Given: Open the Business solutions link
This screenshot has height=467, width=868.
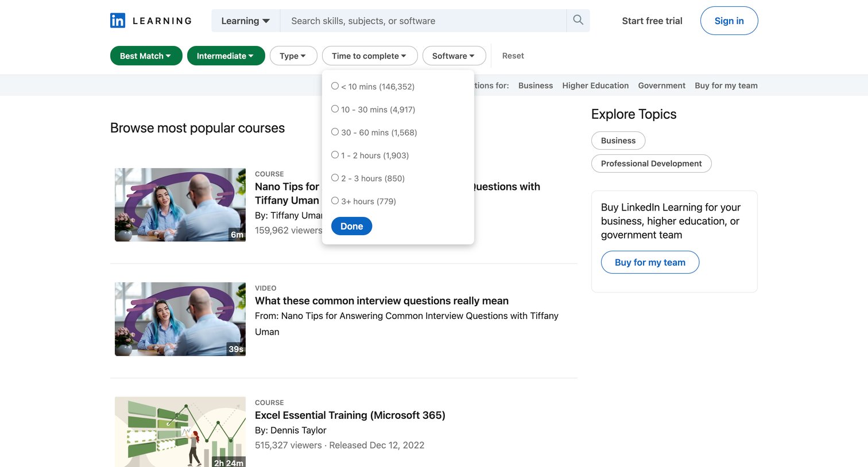Looking at the screenshot, I should point(536,85).
